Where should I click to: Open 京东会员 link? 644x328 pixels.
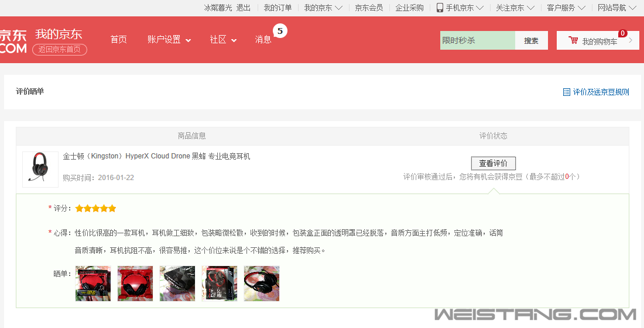(369, 8)
